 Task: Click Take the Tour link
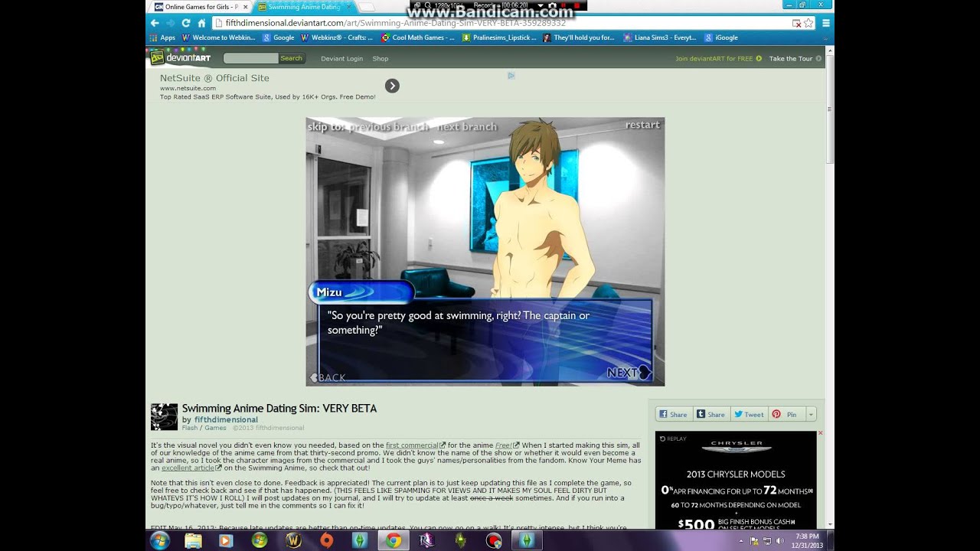click(795, 58)
